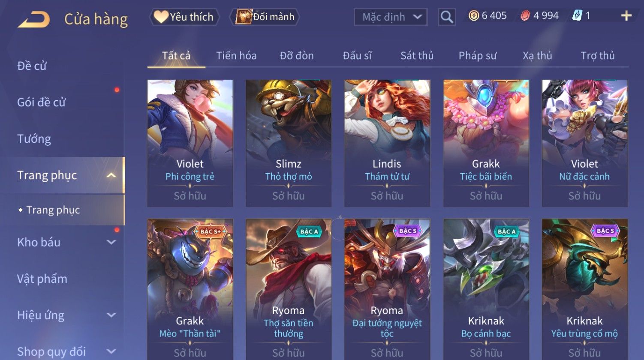Tap the orange back arrow icon

pos(33,20)
